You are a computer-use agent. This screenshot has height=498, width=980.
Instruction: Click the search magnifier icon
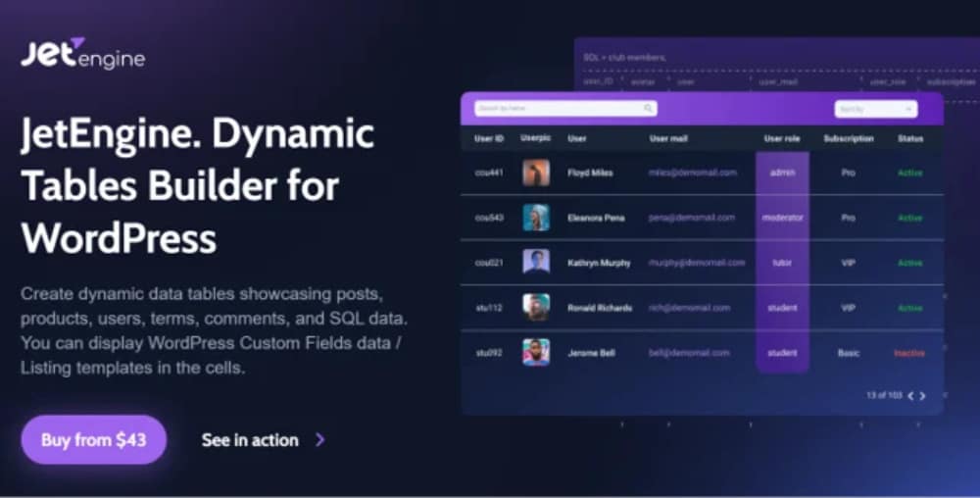649,109
